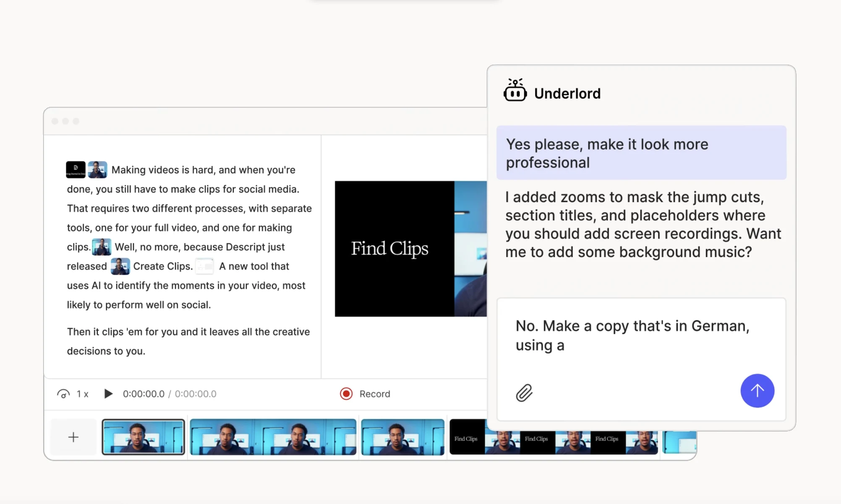Image resolution: width=841 pixels, height=504 pixels.
Task: Click the Create Clips placeholder icon
Action: click(204, 266)
